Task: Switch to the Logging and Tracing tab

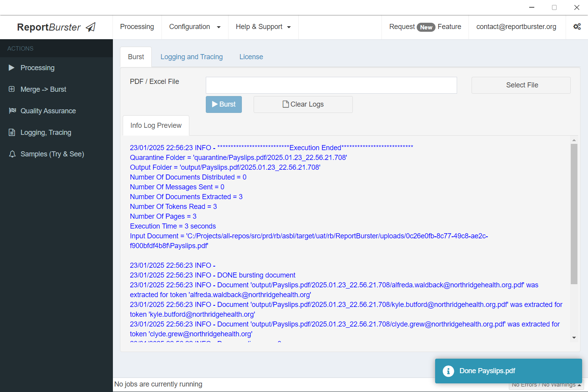Action: tap(191, 57)
